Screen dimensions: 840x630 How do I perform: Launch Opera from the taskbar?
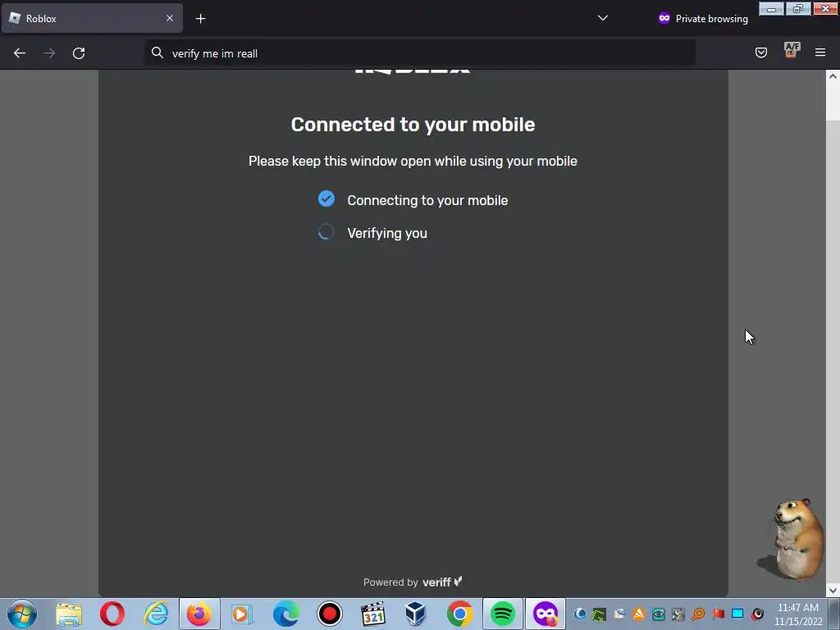click(112, 614)
